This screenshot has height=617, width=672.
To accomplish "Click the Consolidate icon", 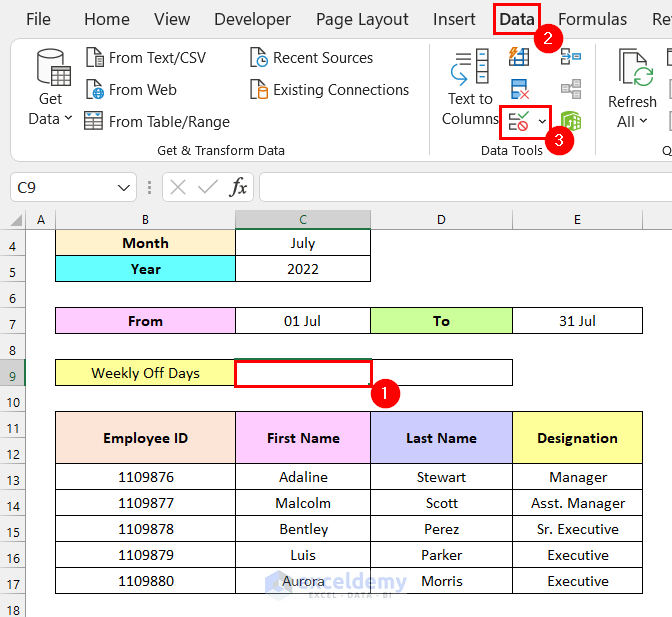I will click(571, 57).
